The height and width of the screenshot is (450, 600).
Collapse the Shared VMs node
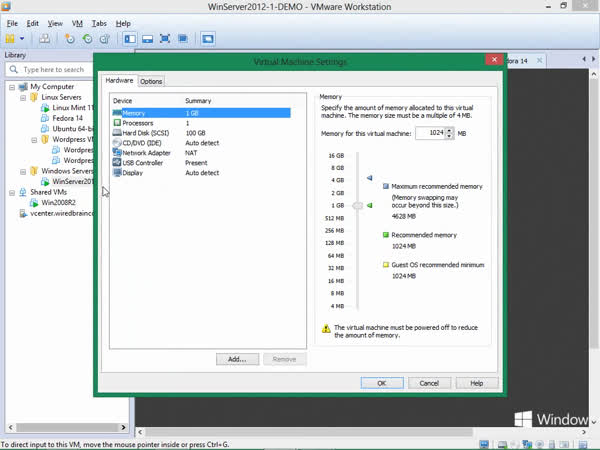tap(12, 193)
